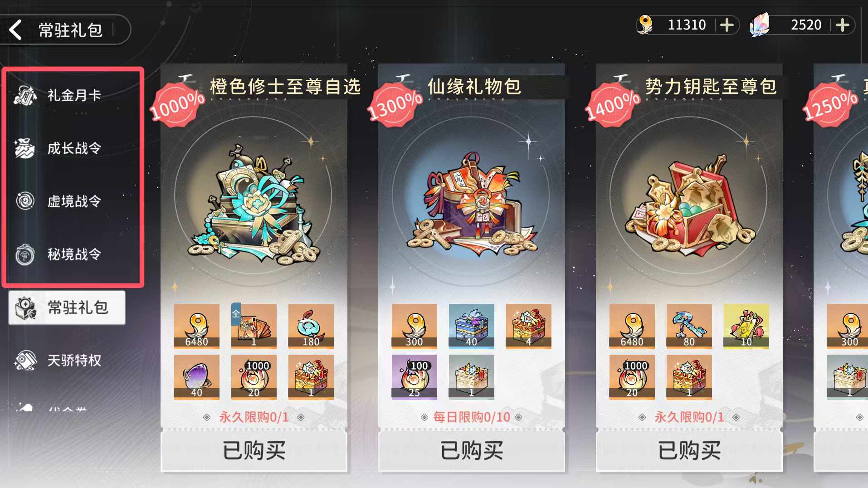
Task: Click 已购买 button under 仙缘礼物包
Action: click(x=472, y=451)
